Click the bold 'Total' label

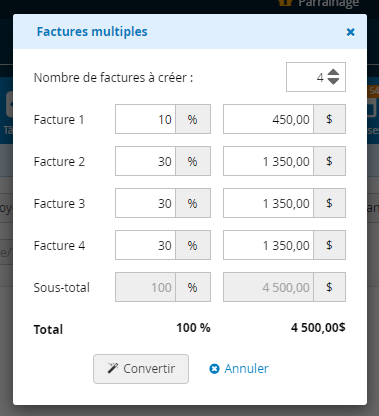pos(48,329)
